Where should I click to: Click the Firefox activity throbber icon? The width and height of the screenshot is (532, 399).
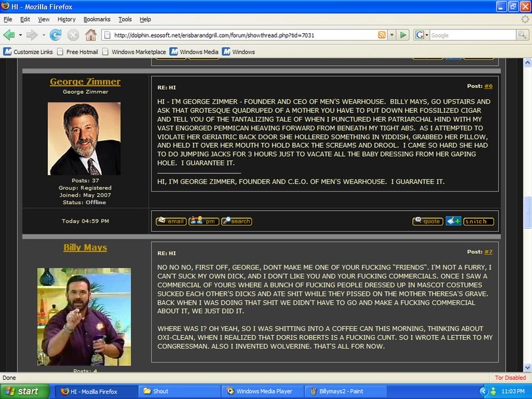[525, 19]
